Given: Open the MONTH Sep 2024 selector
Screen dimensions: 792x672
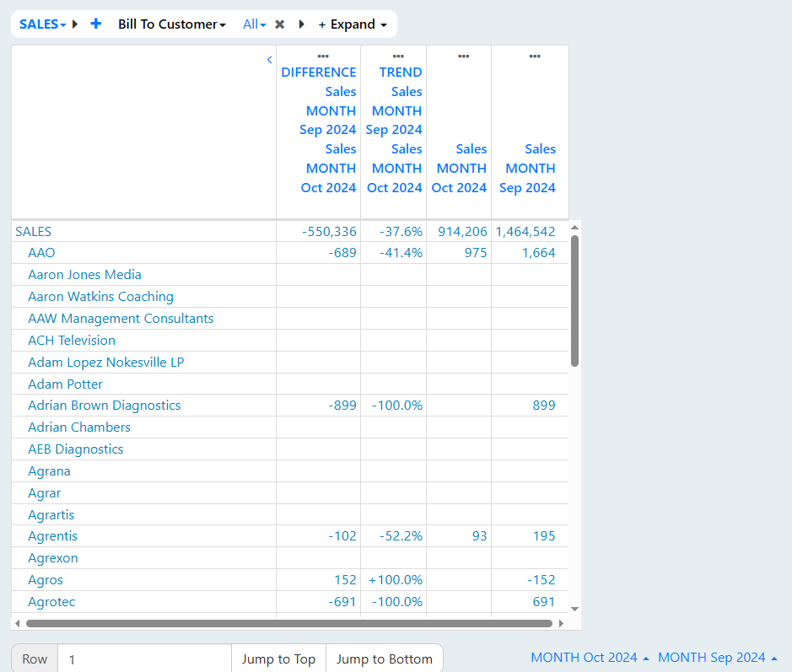Looking at the screenshot, I should pyautogui.click(x=718, y=658).
